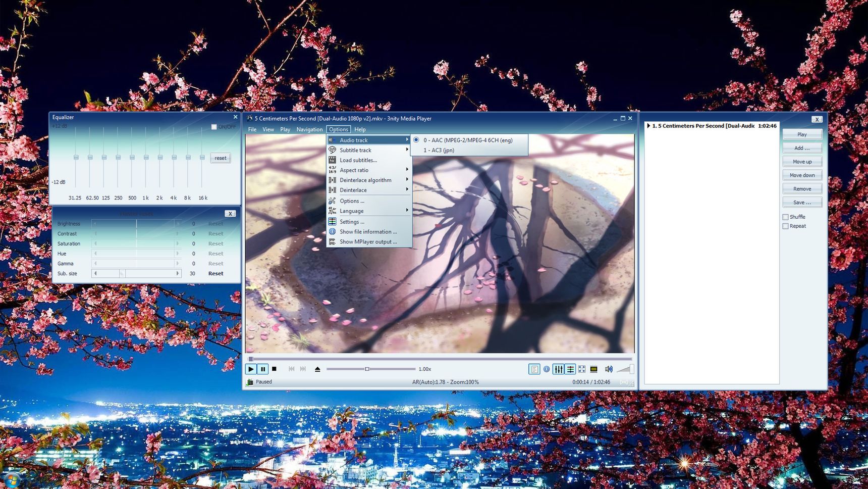Image resolution: width=868 pixels, height=489 pixels.
Task: Expand the Aspect ratio submenu
Action: [407, 170]
